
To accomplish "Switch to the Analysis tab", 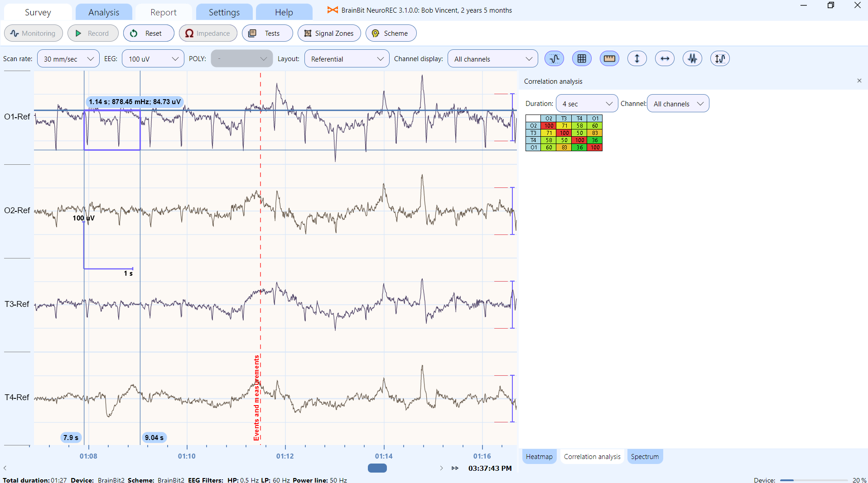I will (x=104, y=12).
